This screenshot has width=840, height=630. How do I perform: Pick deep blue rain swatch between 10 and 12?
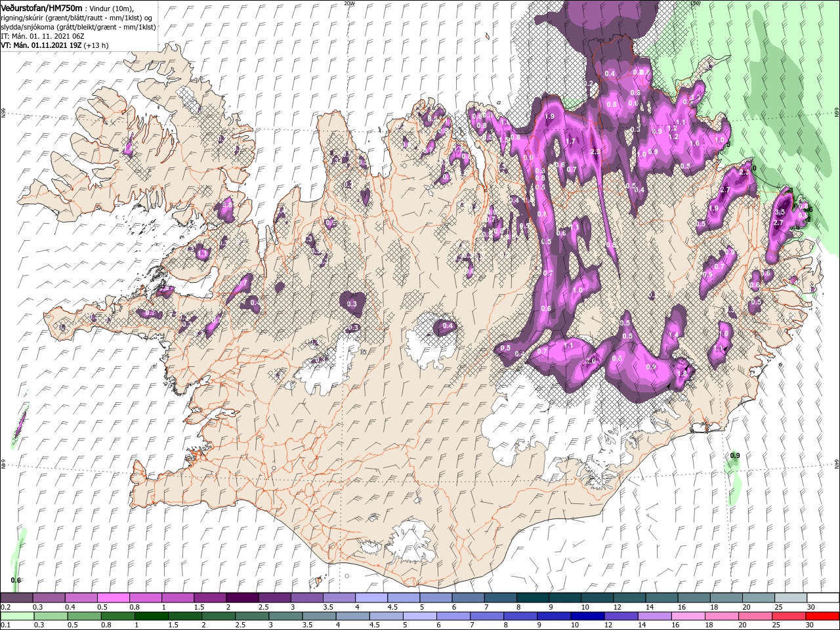tap(589, 616)
